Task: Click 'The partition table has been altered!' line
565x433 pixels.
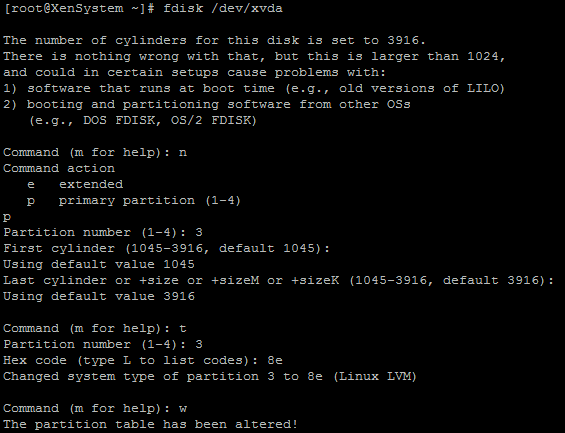Action: (x=151, y=424)
